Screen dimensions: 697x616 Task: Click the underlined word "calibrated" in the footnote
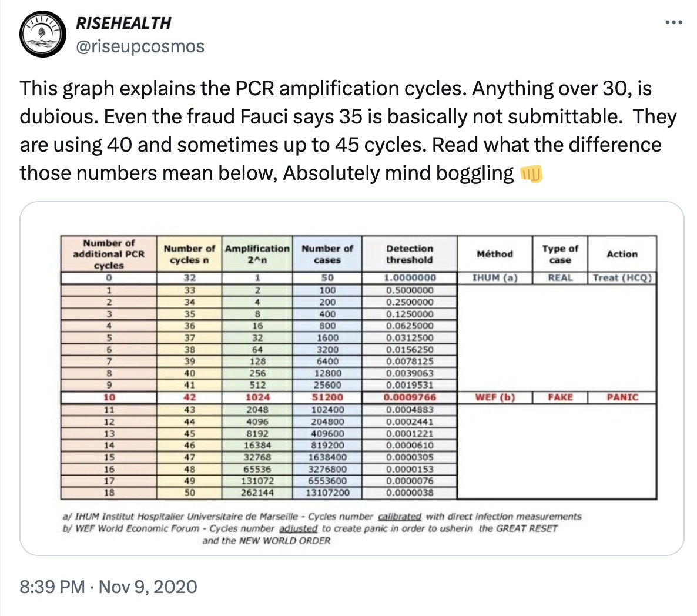[x=400, y=517]
